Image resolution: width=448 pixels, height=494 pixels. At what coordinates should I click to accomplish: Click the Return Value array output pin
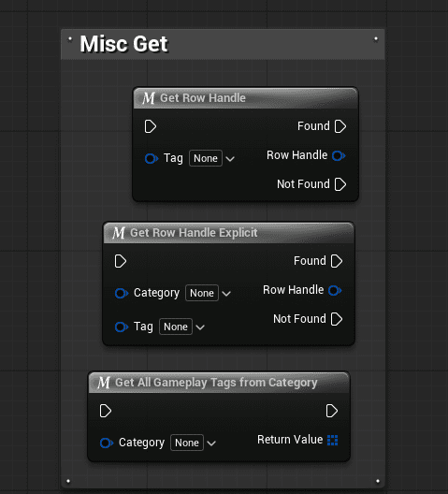pos(332,440)
